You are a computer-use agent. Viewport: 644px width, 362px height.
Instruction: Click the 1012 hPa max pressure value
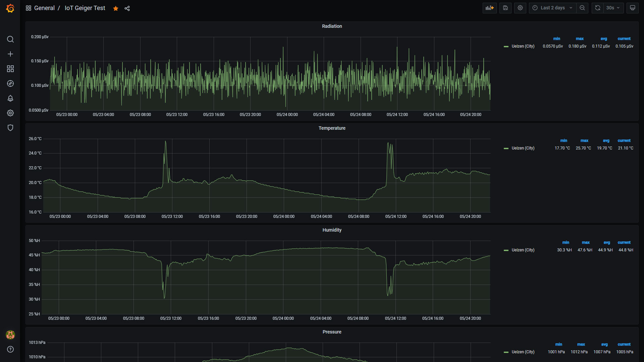pyautogui.click(x=579, y=352)
